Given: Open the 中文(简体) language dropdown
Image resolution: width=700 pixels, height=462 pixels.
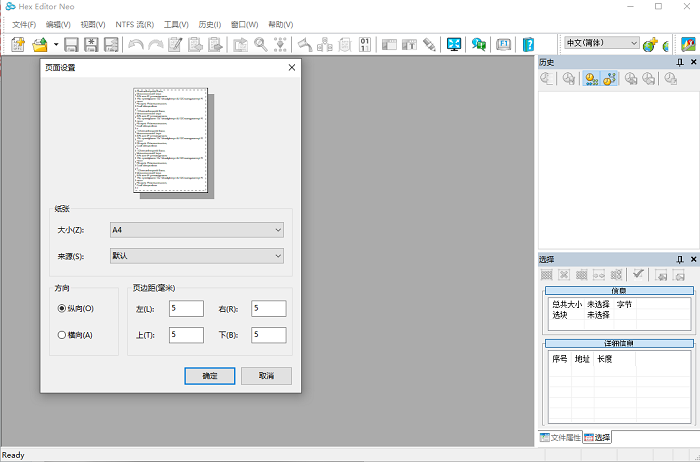Looking at the screenshot, I should 601,43.
